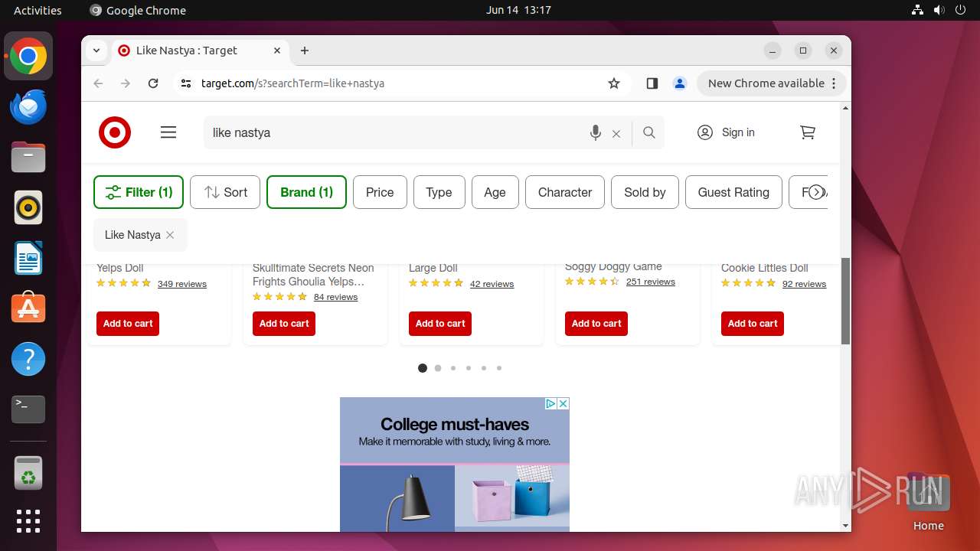Open the College must-haves ad banner

click(455, 465)
